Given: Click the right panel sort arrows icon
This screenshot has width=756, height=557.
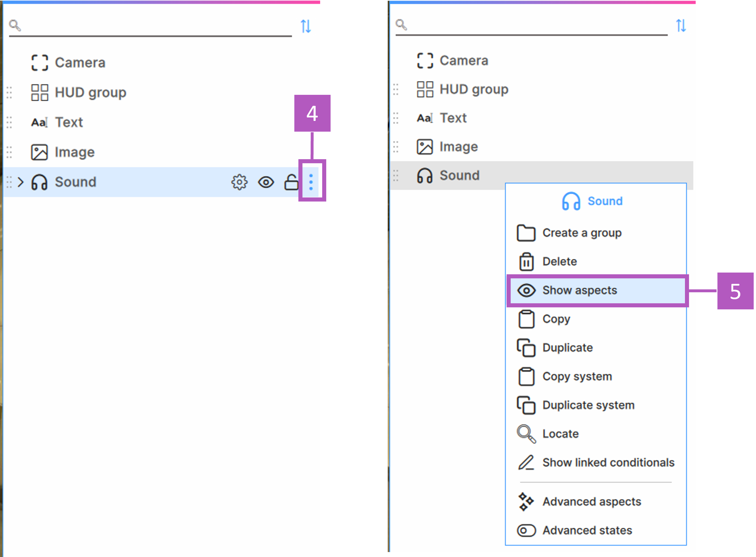Looking at the screenshot, I should pos(681,25).
